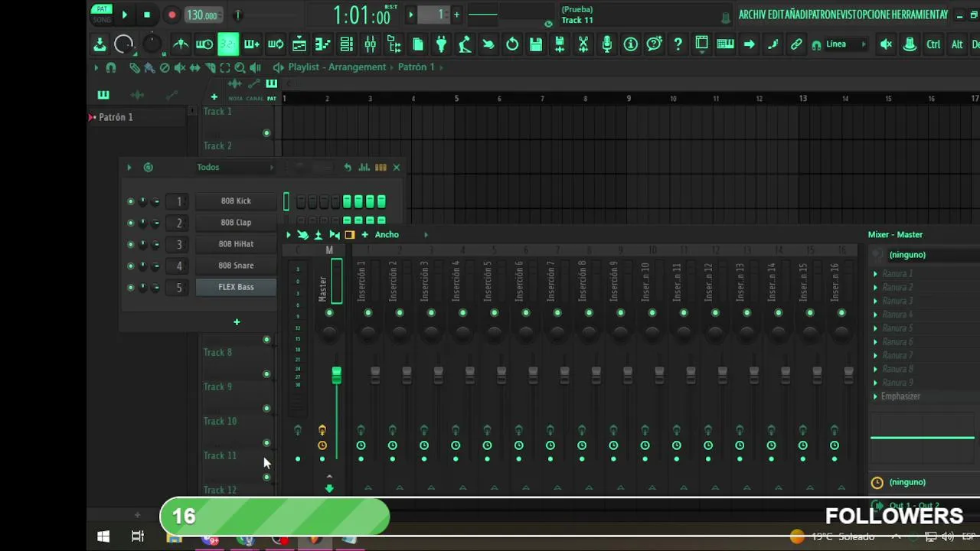This screenshot has width=980, height=551.
Task: Open the HERRAMIENTA menu
Action: coord(917,15)
